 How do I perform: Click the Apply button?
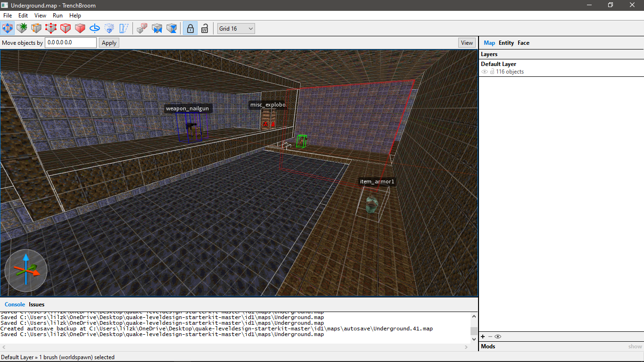[109, 43]
